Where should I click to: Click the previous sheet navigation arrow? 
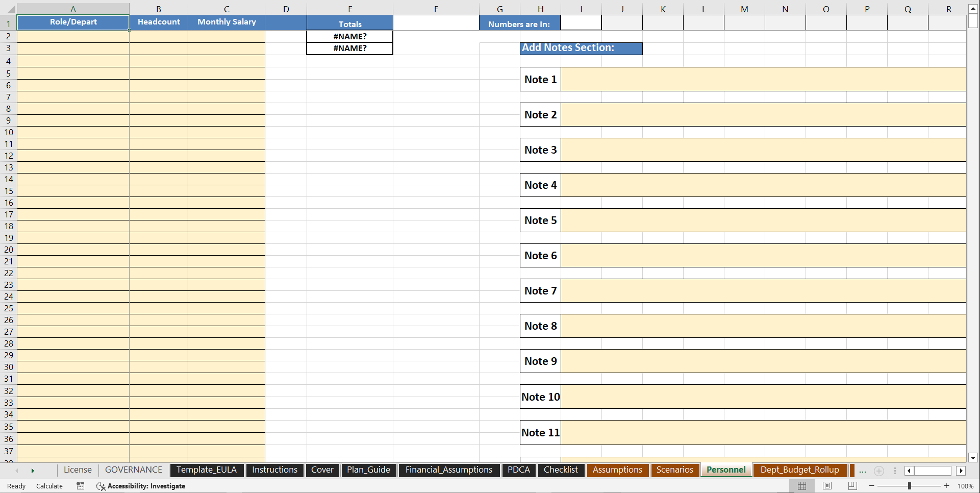(x=18, y=471)
